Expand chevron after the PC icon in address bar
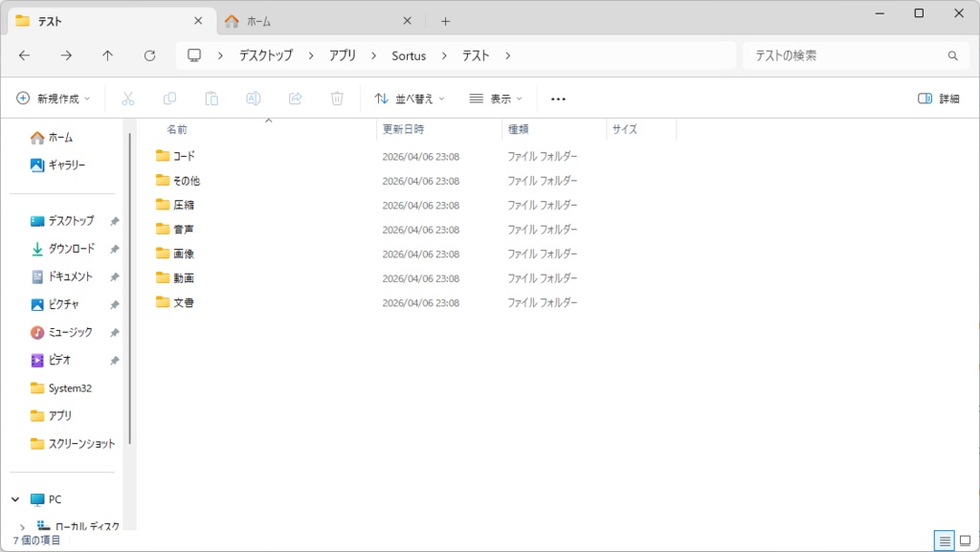This screenshot has height=552, width=980. click(x=220, y=55)
